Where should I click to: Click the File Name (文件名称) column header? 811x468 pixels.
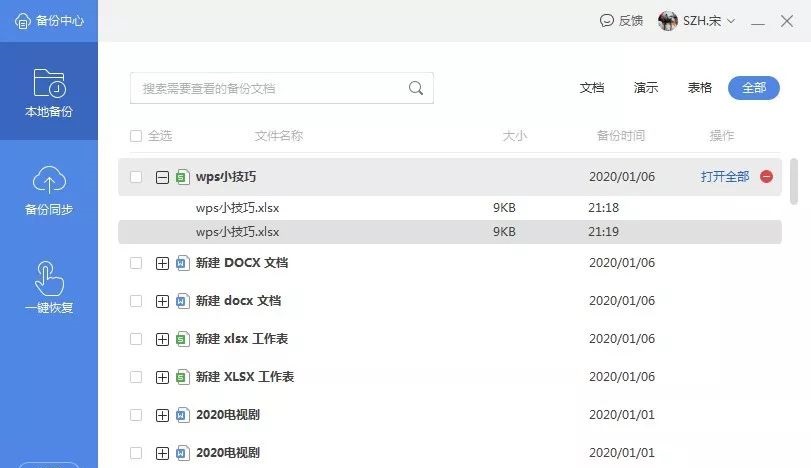[279, 136]
